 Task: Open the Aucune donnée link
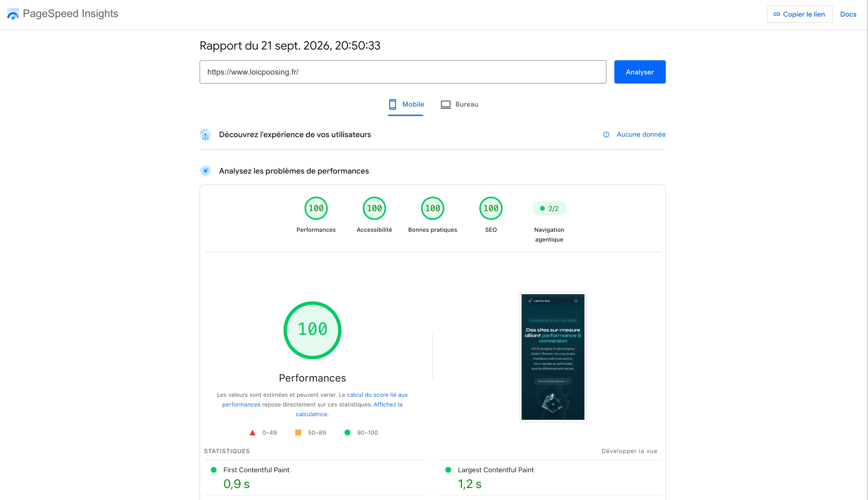pyautogui.click(x=641, y=135)
